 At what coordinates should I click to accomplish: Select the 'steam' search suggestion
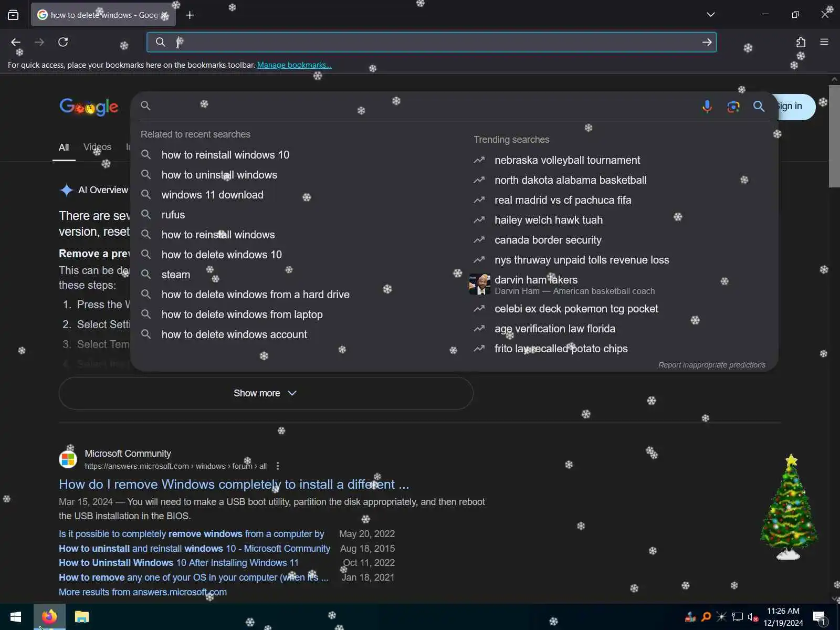coord(176,275)
